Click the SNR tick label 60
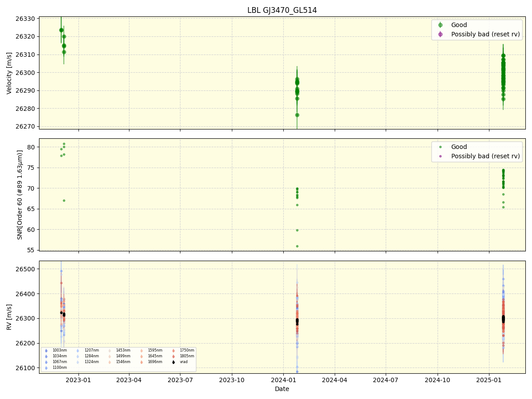 pyautogui.click(x=32, y=229)
